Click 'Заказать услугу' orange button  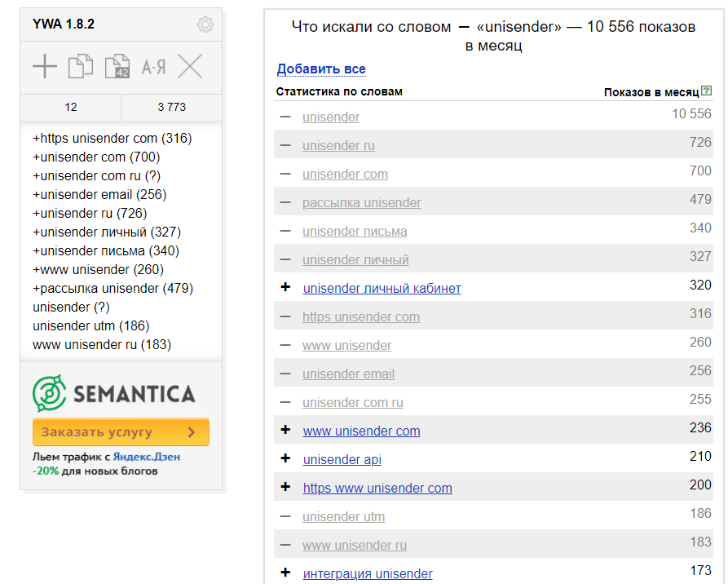click(121, 432)
